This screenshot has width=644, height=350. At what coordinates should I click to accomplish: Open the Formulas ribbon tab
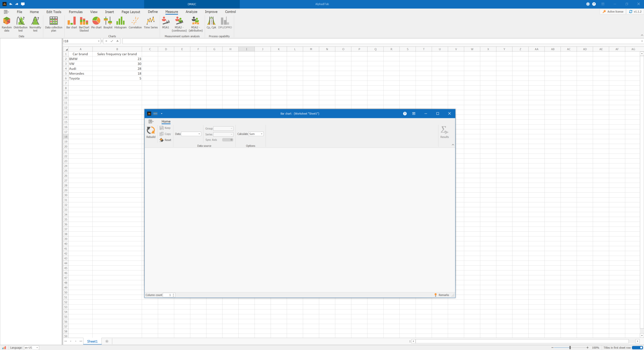coord(75,12)
